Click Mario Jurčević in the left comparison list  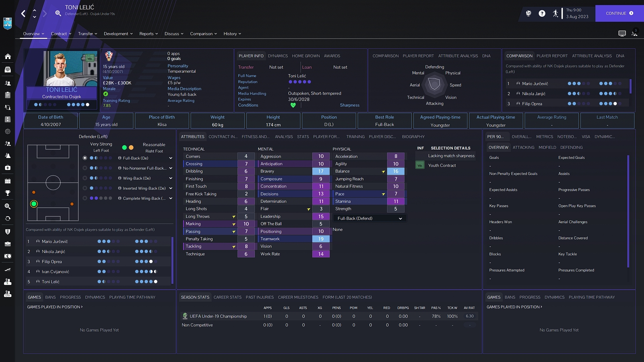click(x=55, y=241)
